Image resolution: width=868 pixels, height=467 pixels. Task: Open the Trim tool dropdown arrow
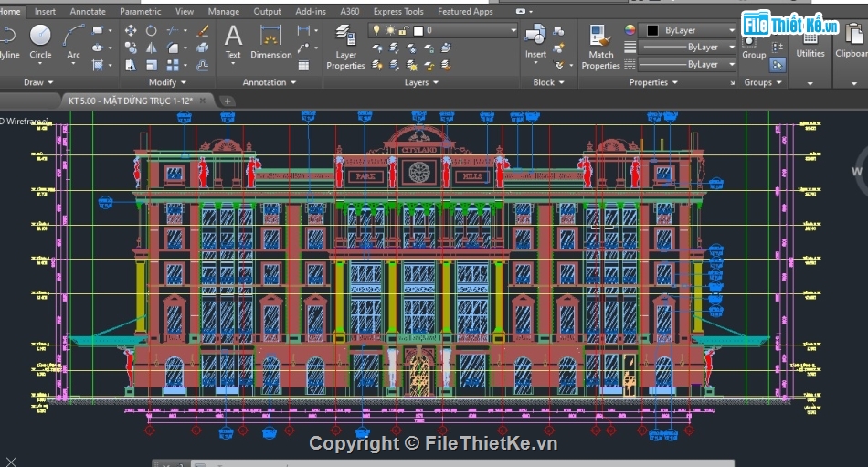click(185, 30)
